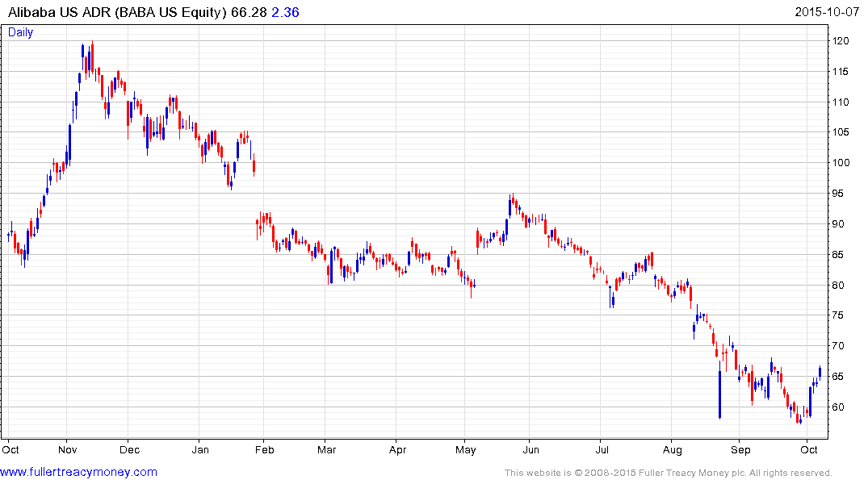Click the 100 price axis label
Image resolution: width=868 pixels, height=484 pixels.
[841, 163]
